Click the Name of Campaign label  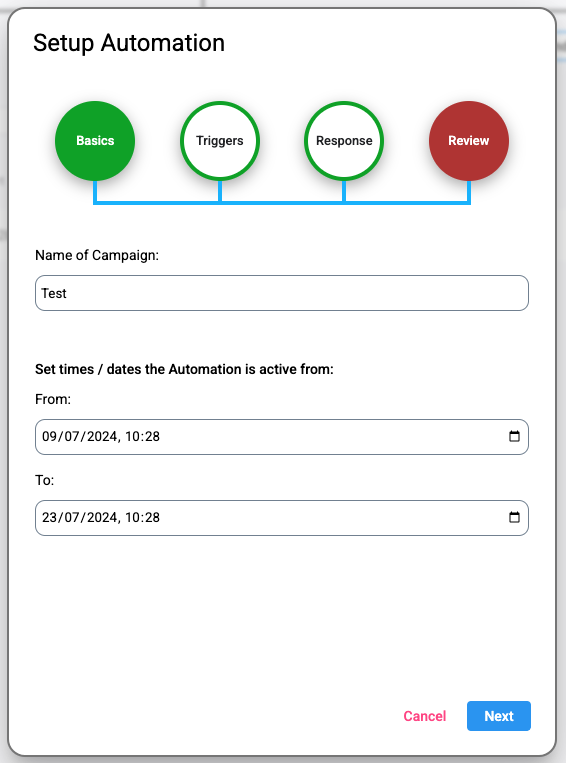(97, 255)
